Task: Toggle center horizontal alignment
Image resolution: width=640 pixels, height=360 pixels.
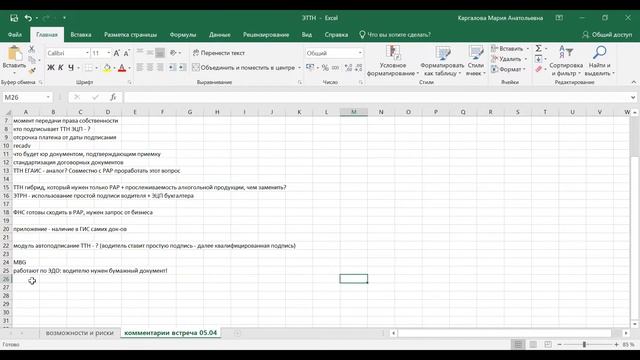Action: [150, 67]
